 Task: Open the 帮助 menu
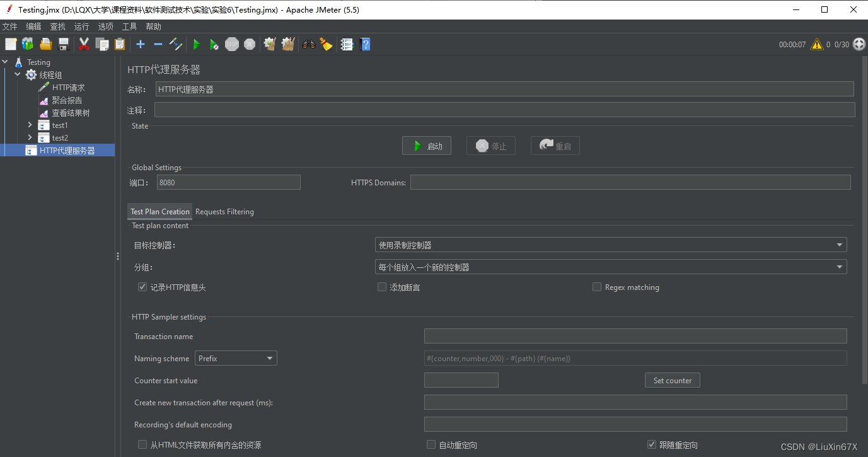153,26
